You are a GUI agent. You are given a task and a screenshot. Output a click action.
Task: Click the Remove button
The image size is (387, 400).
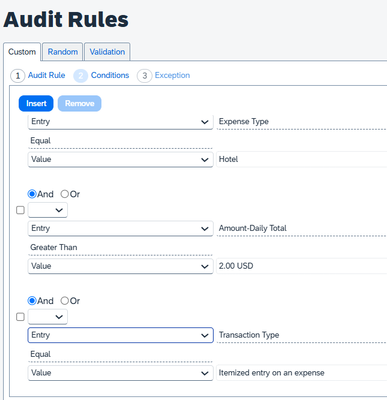(79, 103)
